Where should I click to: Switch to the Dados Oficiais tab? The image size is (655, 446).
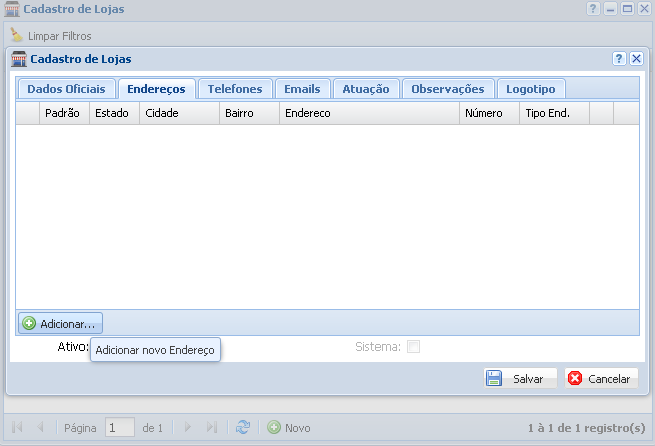coord(65,89)
